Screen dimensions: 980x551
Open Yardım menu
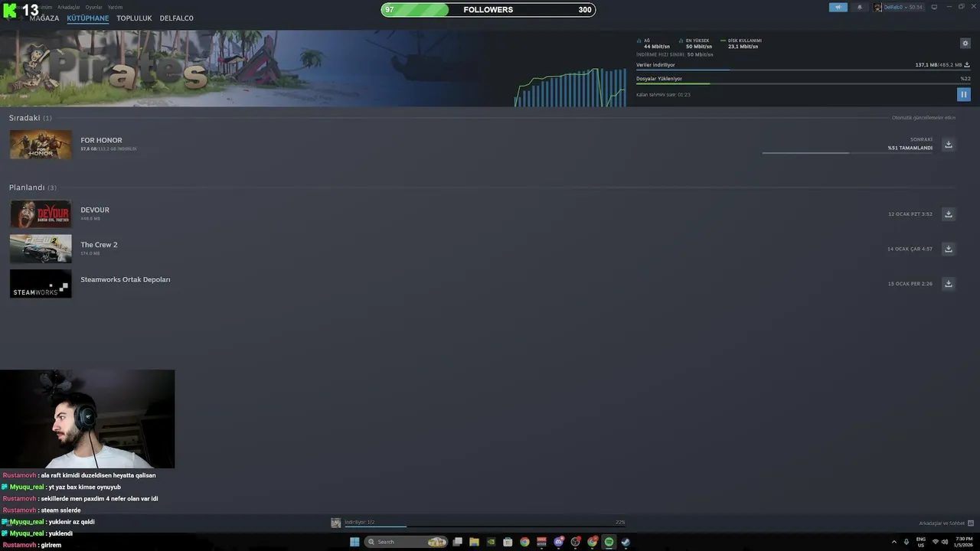(115, 7)
